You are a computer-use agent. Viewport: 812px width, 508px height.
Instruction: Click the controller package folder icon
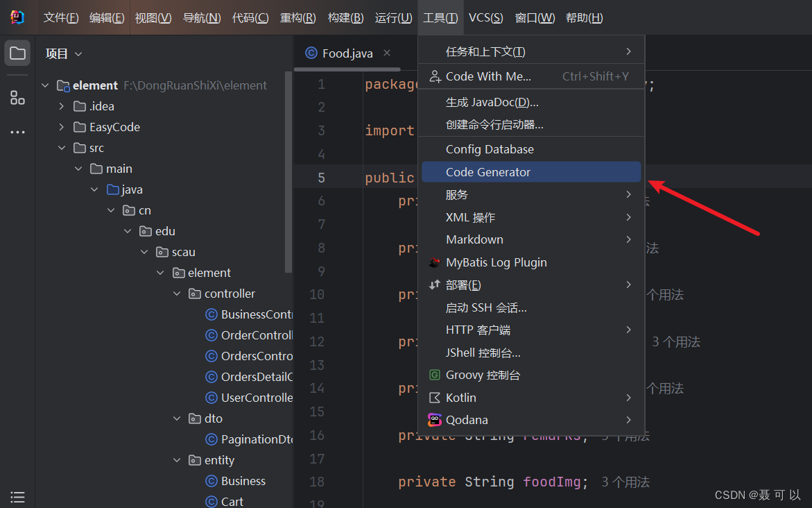click(x=195, y=294)
